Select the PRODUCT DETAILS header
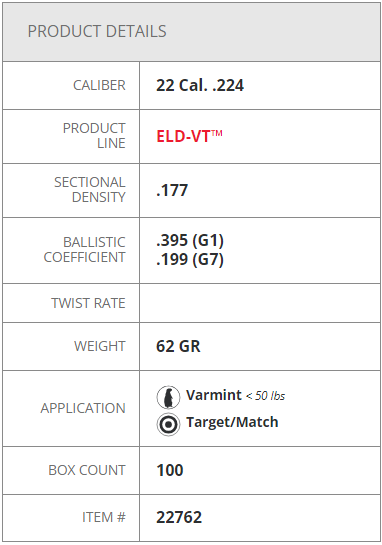 [97, 31]
